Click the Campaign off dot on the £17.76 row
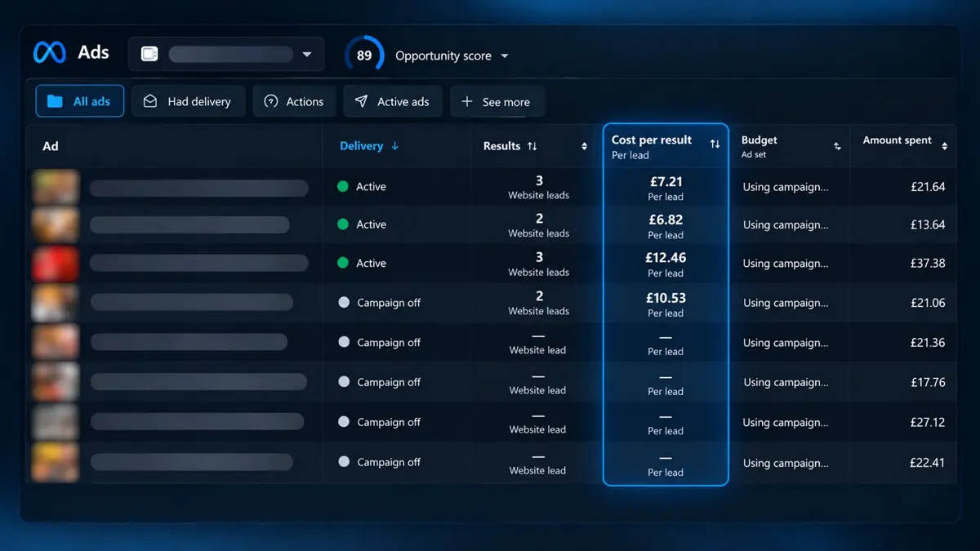 click(344, 382)
